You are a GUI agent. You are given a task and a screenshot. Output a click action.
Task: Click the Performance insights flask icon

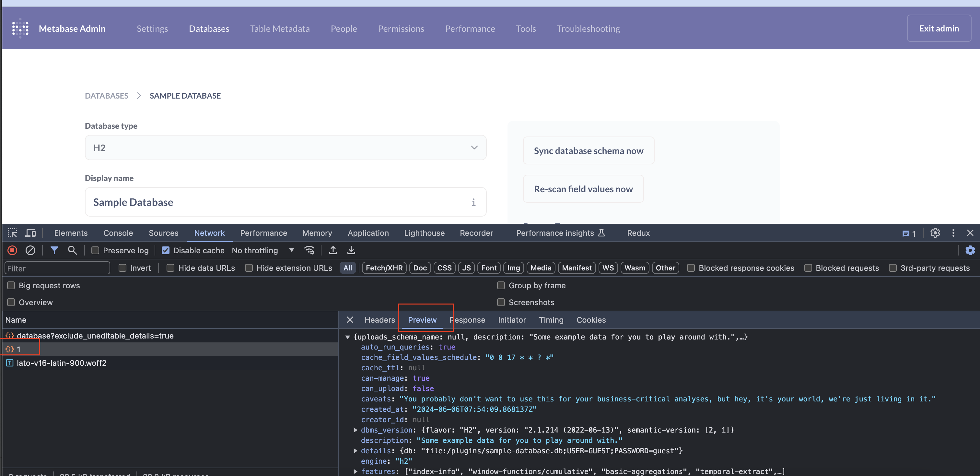click(x=601, y=233)
